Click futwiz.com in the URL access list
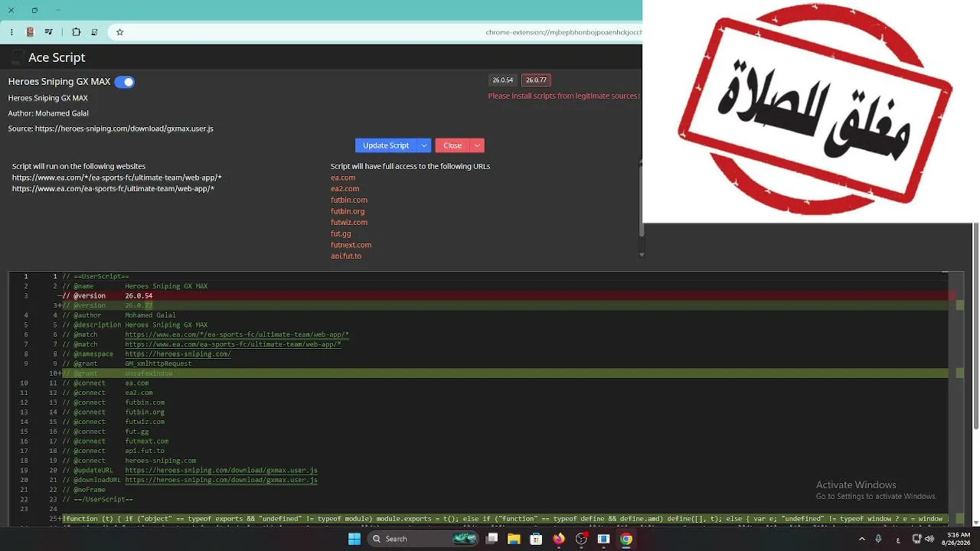This screenshot has height=551, width=980. [349, 223]
